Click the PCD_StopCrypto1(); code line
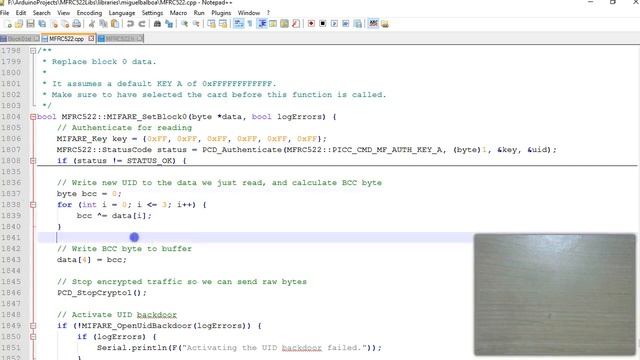 click(x=102, y=293)
